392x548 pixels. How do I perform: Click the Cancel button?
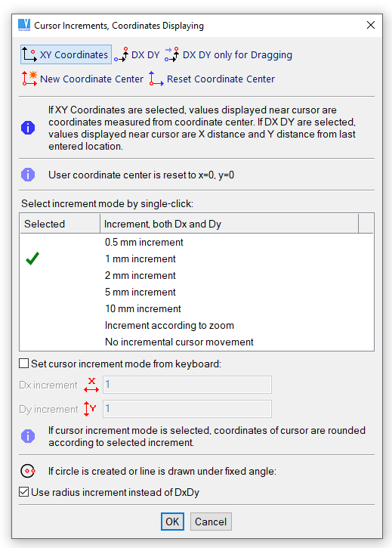[x=211, y=522]
